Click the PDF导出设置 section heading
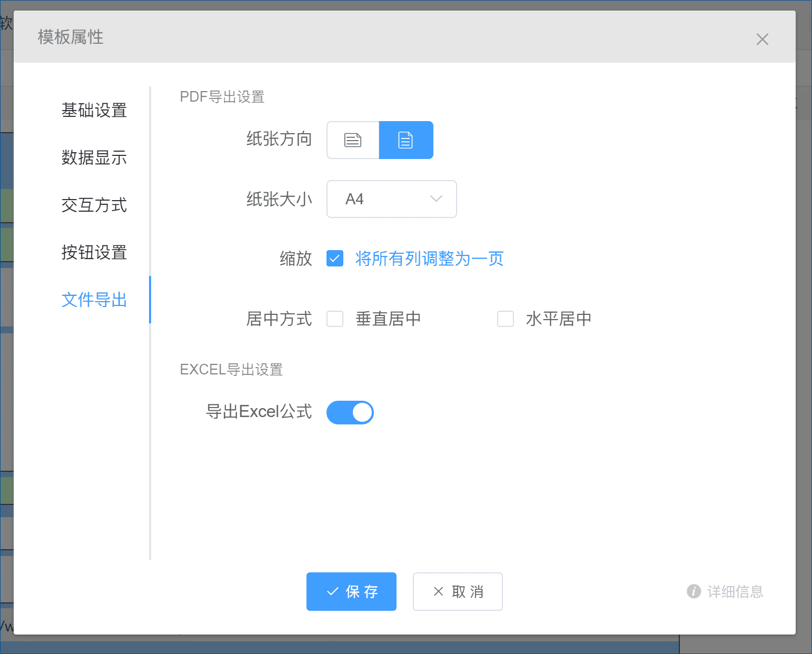Screen dimensions: 812x654 222,97
